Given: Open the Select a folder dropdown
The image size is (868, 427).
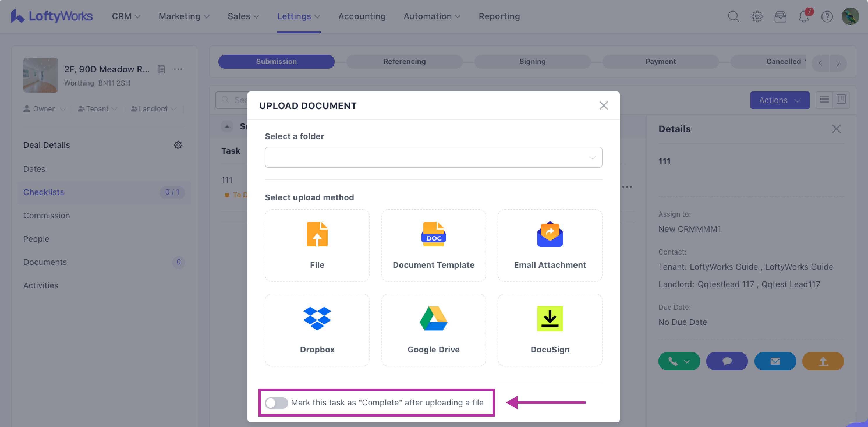Looking at the screenshot, I should 433,157.
